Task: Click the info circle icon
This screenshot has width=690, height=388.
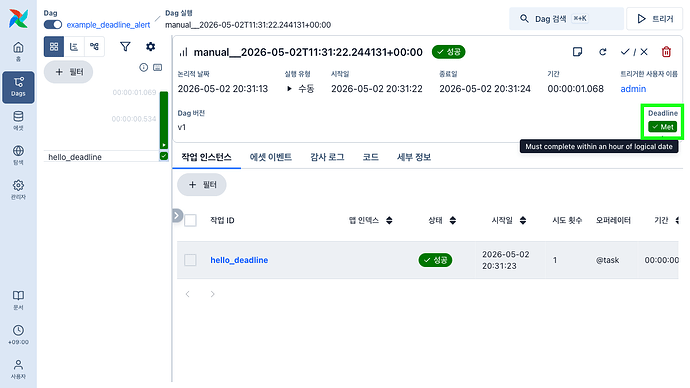Action: (x=143, y=68)
